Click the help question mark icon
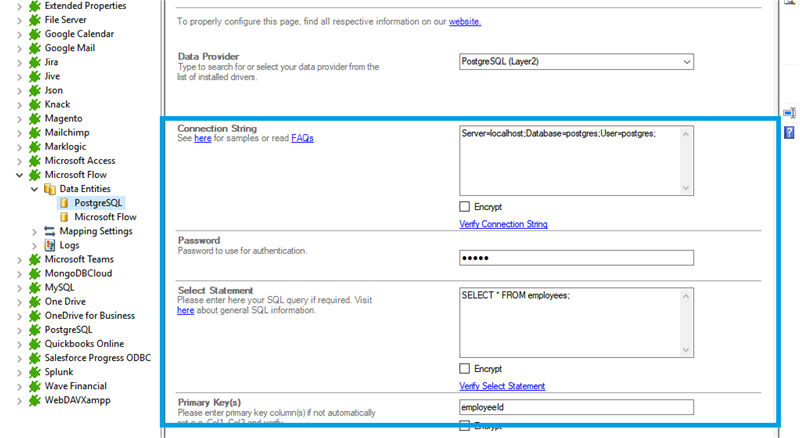This screenshot has width=800, height=438. [x=789, y=133]
